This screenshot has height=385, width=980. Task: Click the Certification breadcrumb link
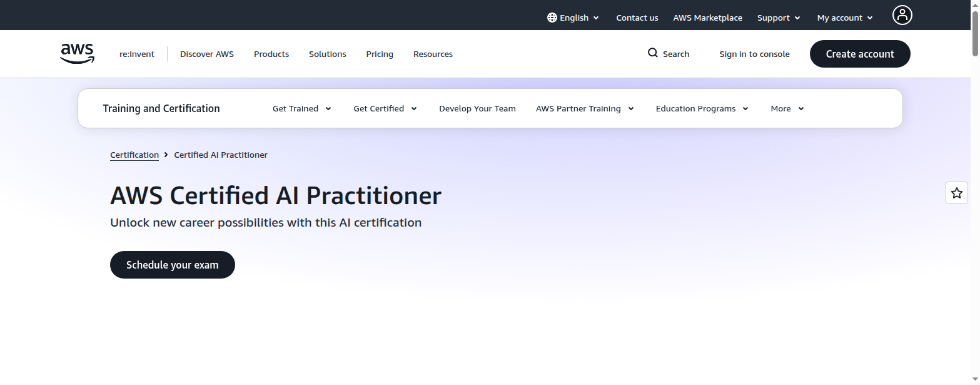coord(134,155)
